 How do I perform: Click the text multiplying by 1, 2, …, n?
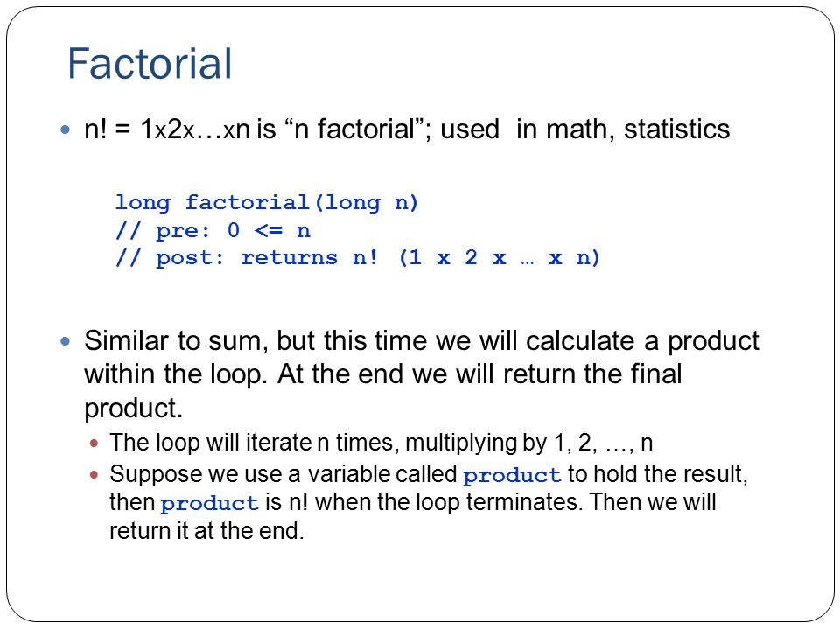pyautogui.click(x=529, y=443)
